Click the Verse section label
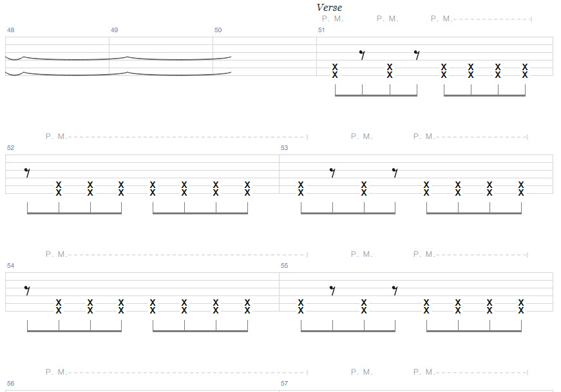This screenshot has height=392, width=561. (329, 8)
